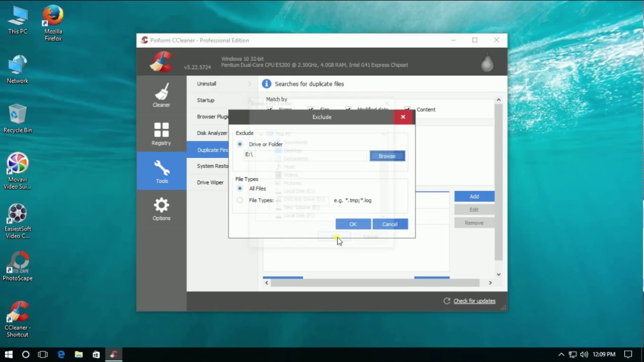Click the Browse button in Exclude dialog

(387, 156)
